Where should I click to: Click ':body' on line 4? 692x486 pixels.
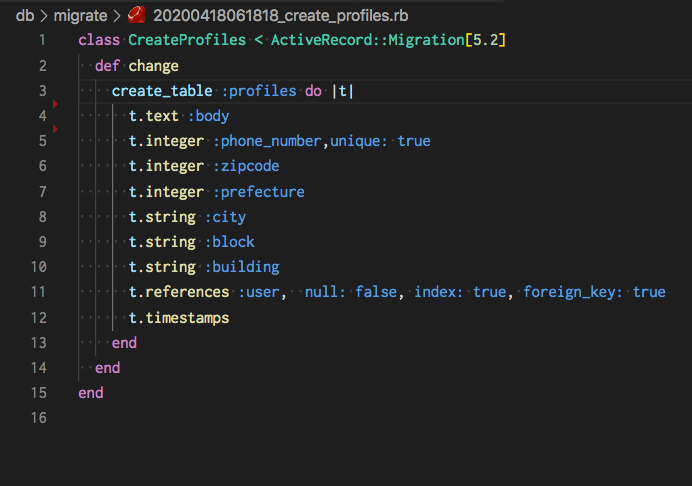208,116
